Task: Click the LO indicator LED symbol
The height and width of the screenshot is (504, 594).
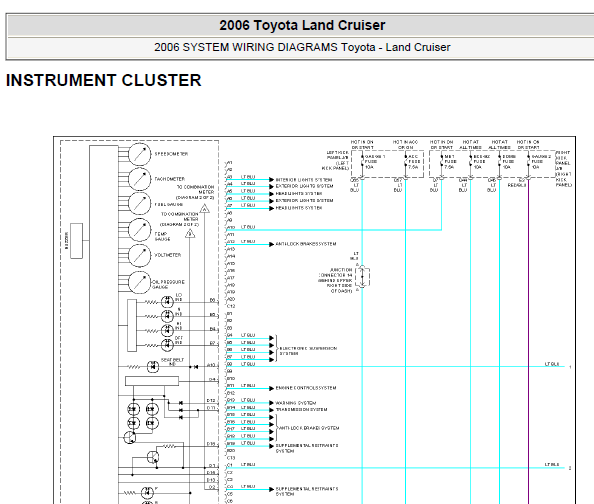Action: coord(167,302)
